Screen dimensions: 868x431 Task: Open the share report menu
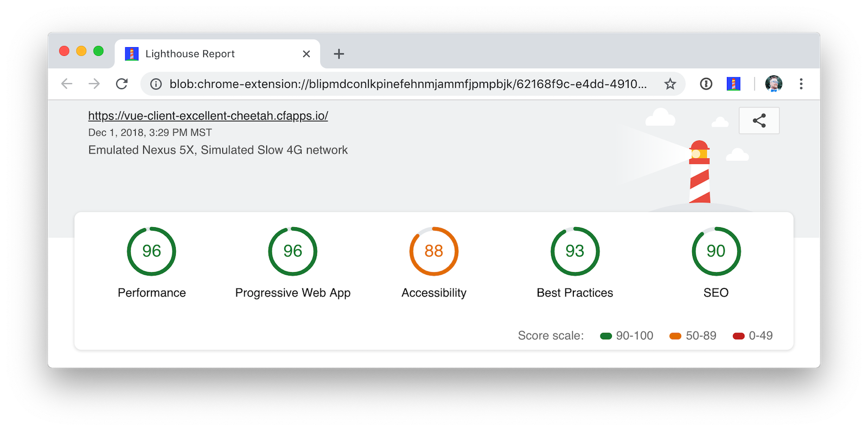(759, 120)
